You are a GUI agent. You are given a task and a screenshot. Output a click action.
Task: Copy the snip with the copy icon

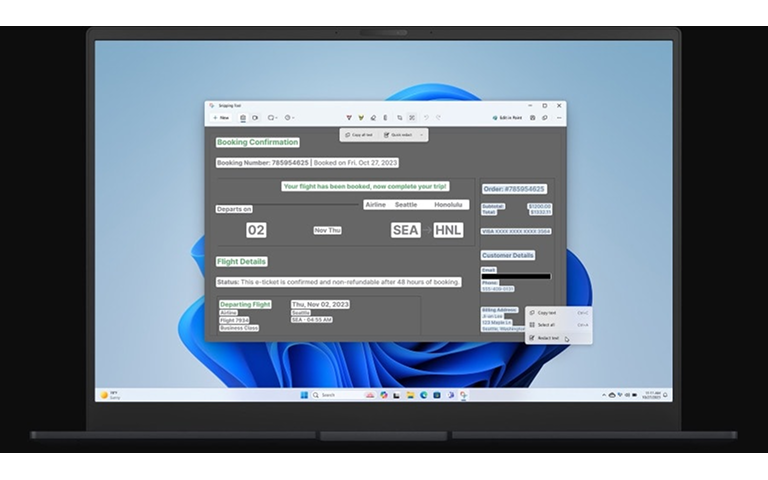(x=545, y=118)
